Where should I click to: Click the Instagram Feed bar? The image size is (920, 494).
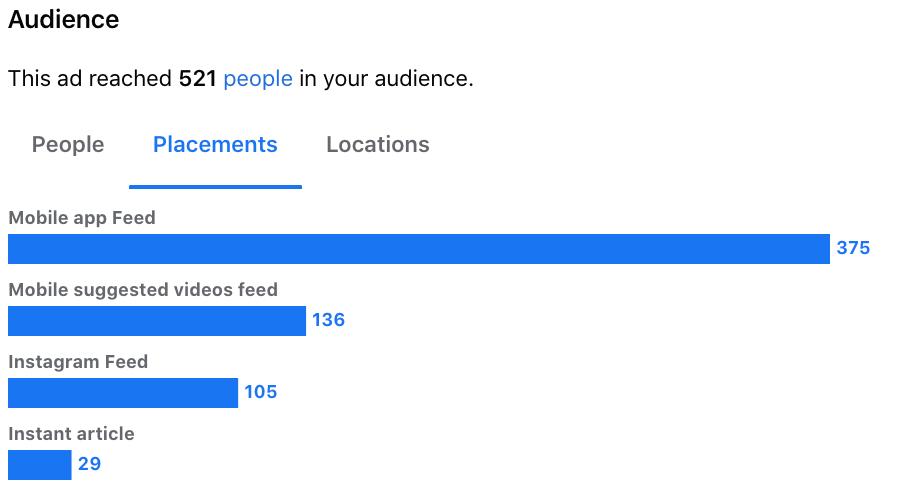coord(123,393)
